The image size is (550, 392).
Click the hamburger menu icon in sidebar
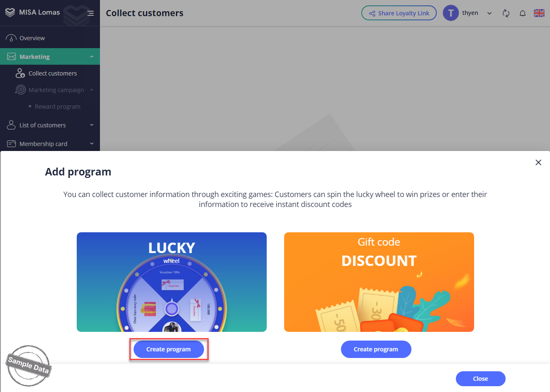90,13
